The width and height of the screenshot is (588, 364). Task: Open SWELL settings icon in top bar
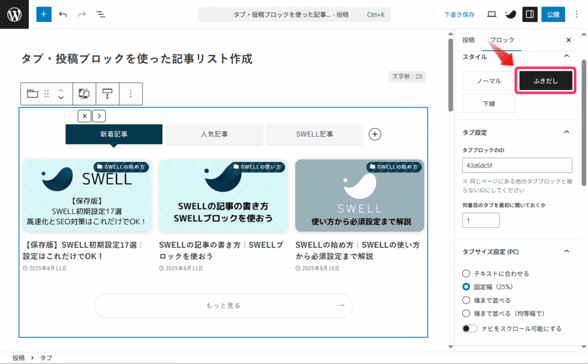tap(510, 14)
